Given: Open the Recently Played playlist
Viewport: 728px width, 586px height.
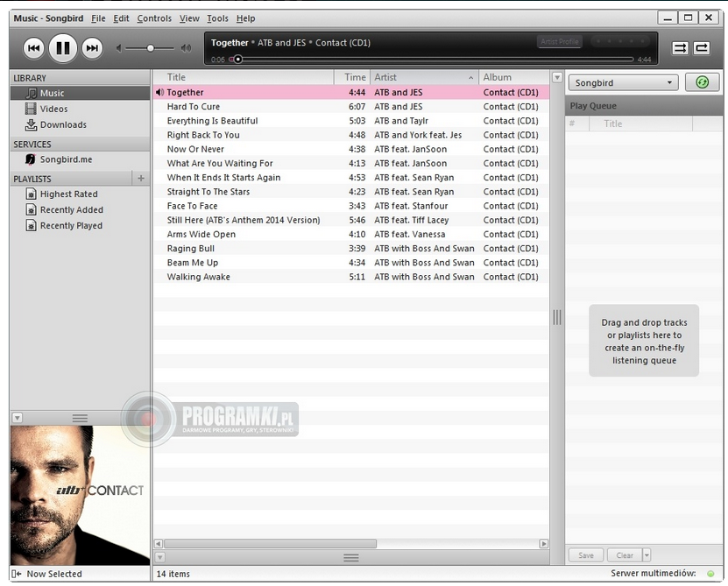Looking at the screenshot, I should [x=80, y=225].
